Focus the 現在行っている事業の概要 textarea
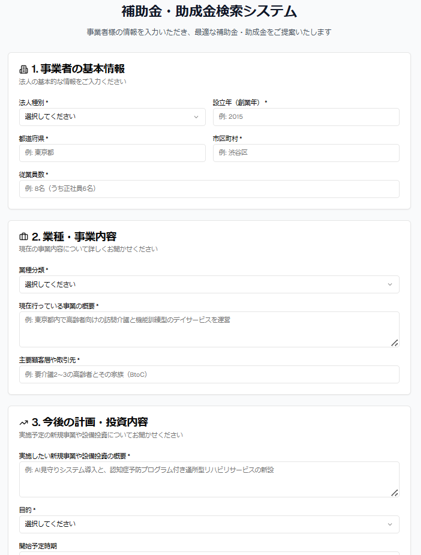Viewport: 421px width, 555px height. point(209,330)
